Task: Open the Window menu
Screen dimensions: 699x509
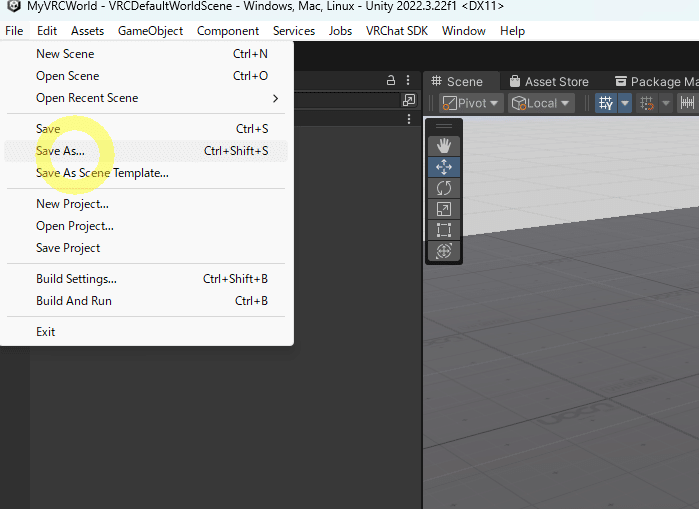Action: (464, 31)
